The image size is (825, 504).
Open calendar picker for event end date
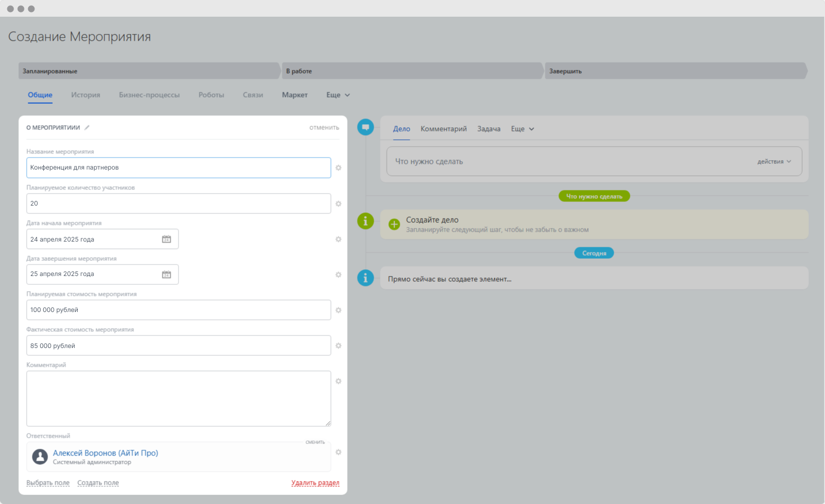point(166,274)
